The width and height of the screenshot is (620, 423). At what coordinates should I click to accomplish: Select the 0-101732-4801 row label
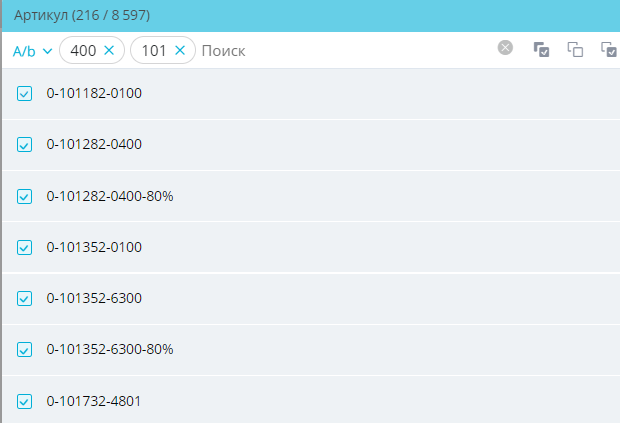pos(94,401)
